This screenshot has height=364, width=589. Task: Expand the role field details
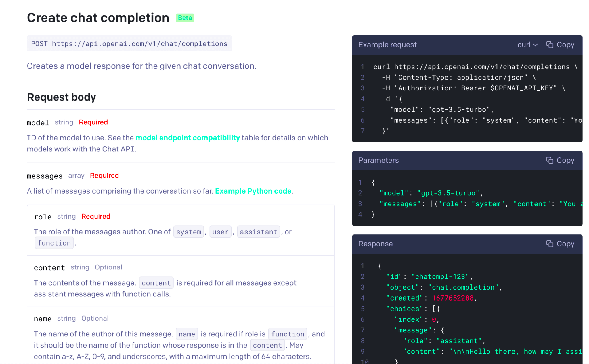[x=43, y=216]
